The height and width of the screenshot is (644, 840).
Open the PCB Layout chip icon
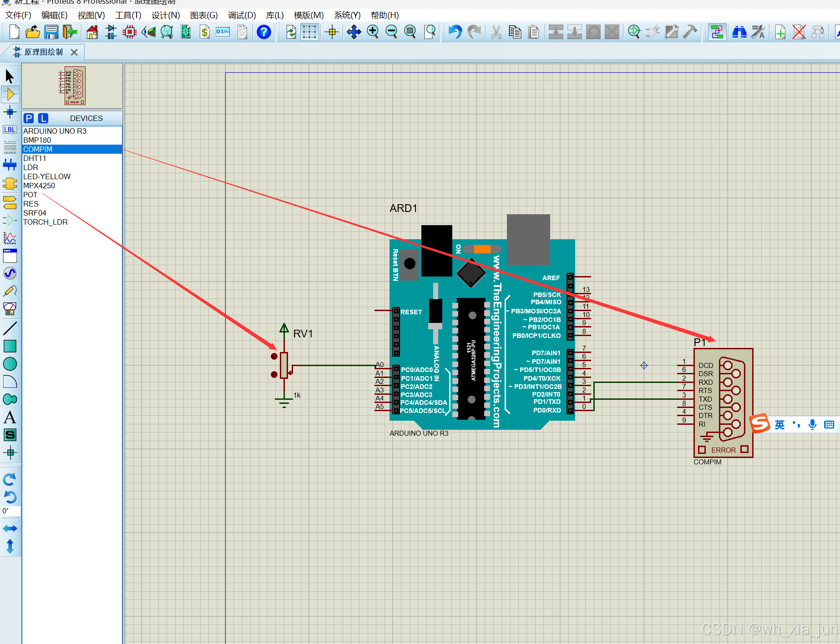pyautogui.click(x=130, y=32)
